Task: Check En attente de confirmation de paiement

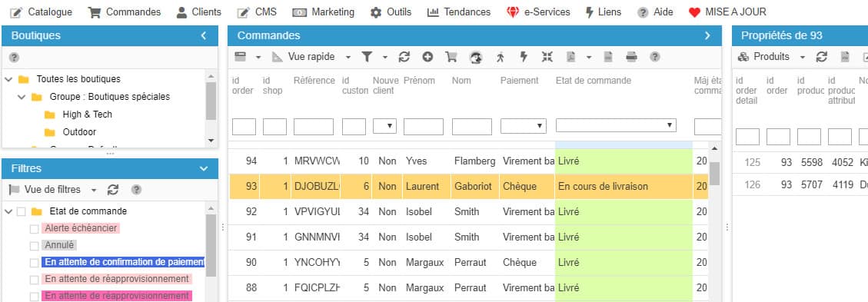Action: pyautogui.click(x=35, y=263)
